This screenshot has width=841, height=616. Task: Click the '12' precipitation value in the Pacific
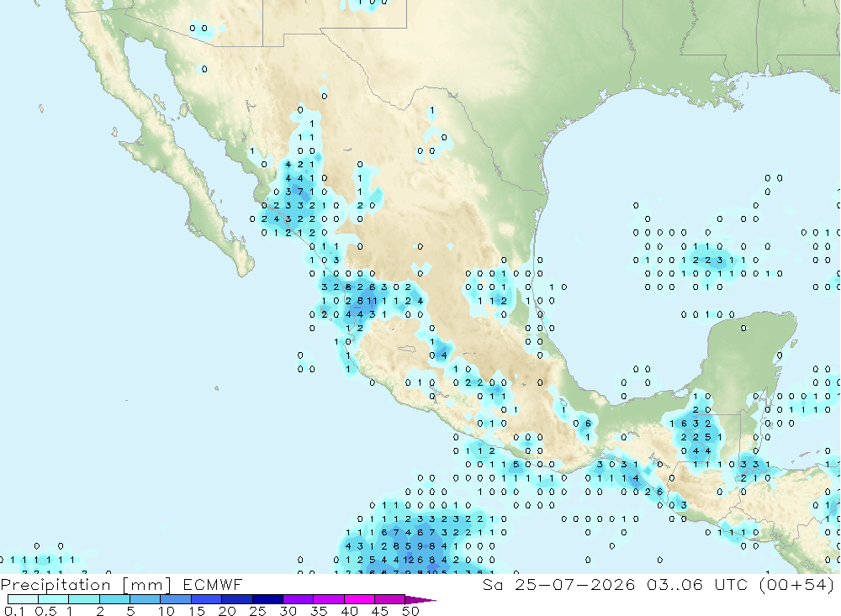pos(409,560)
